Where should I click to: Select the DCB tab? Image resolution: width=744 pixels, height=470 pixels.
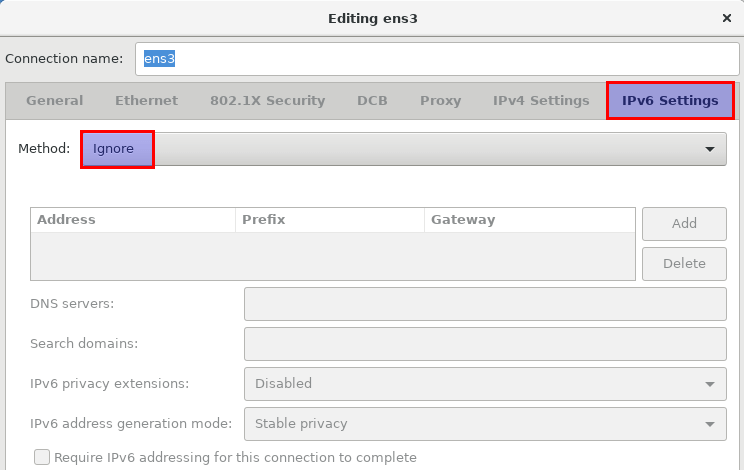click(x=372, y=101)
